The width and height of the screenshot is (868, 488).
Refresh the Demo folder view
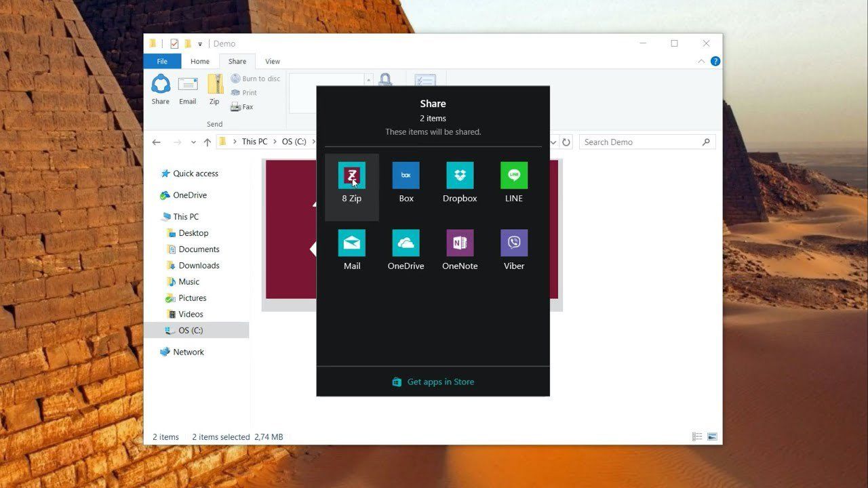click(566, 142)
